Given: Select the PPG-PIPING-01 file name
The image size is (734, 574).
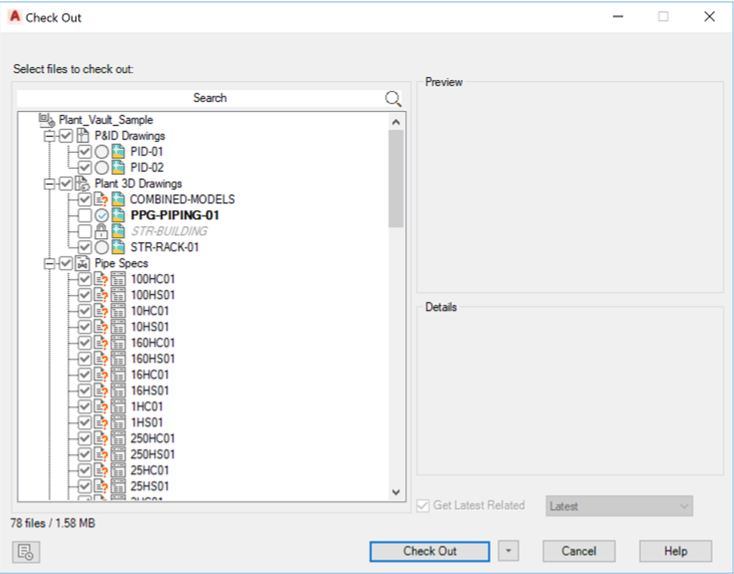Looking at the screenshot, I should pos(175,215).
